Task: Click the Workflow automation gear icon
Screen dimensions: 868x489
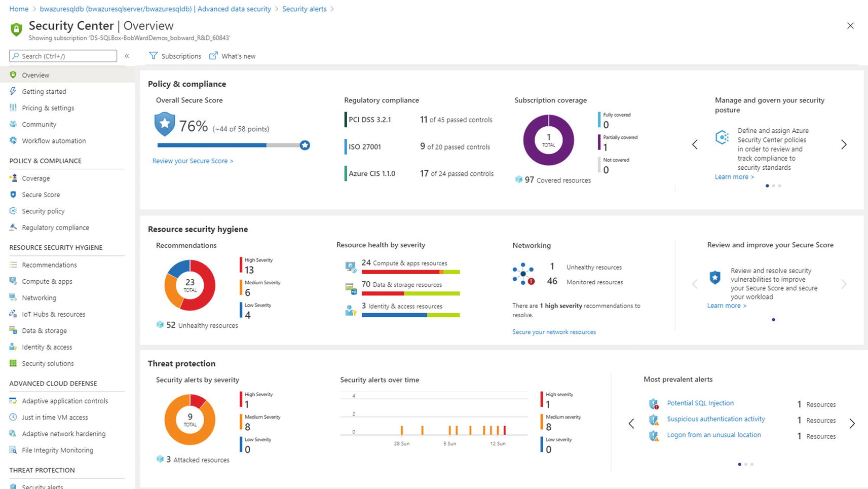Action: click(13, 140)
